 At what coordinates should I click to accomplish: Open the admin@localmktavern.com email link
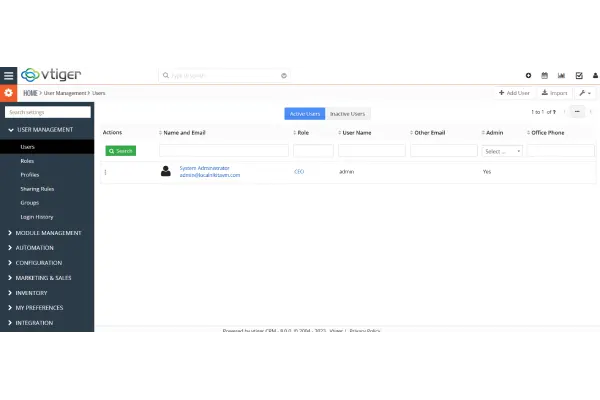pos(210,176)
